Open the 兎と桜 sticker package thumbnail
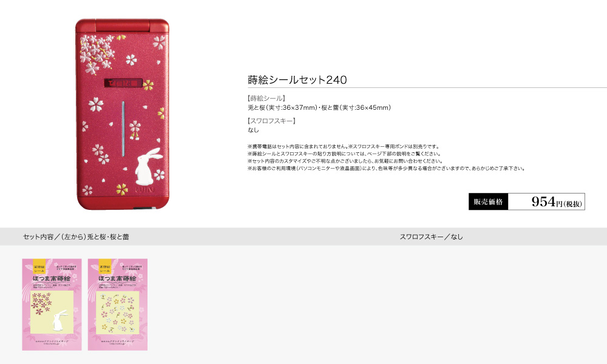Image resolution: width=607 pixels, height=364 pixels. pos(52,305)
